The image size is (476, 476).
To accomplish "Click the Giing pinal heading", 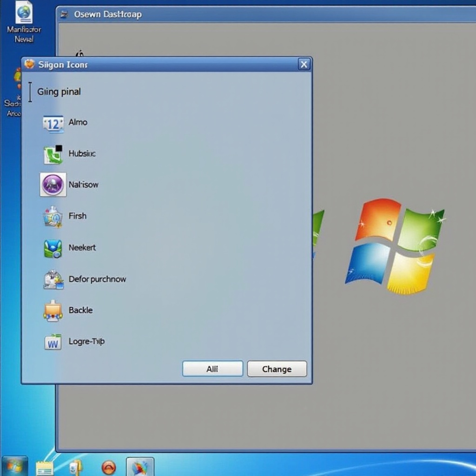I will tap(59, 92).
